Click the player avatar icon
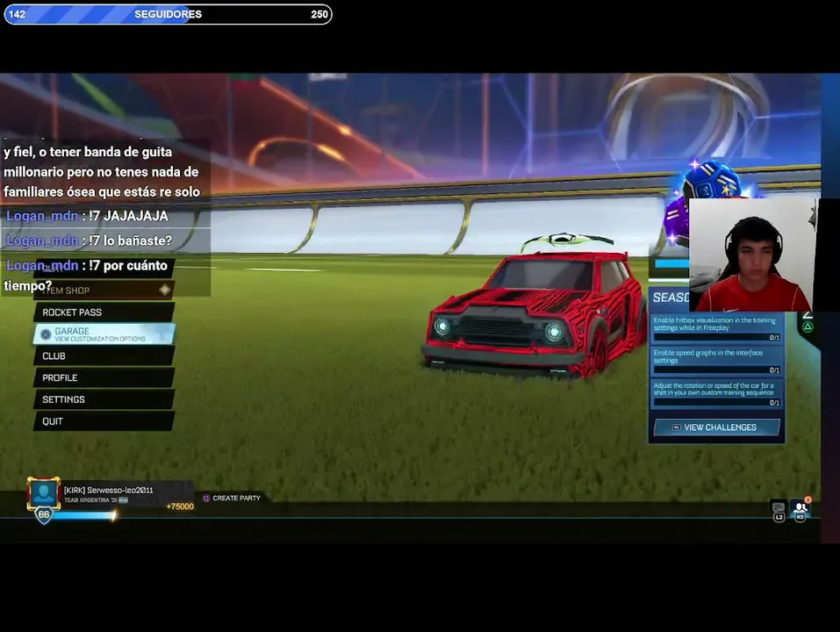The width and height of the screenshot is (840, 632). [x=43, y=493]
